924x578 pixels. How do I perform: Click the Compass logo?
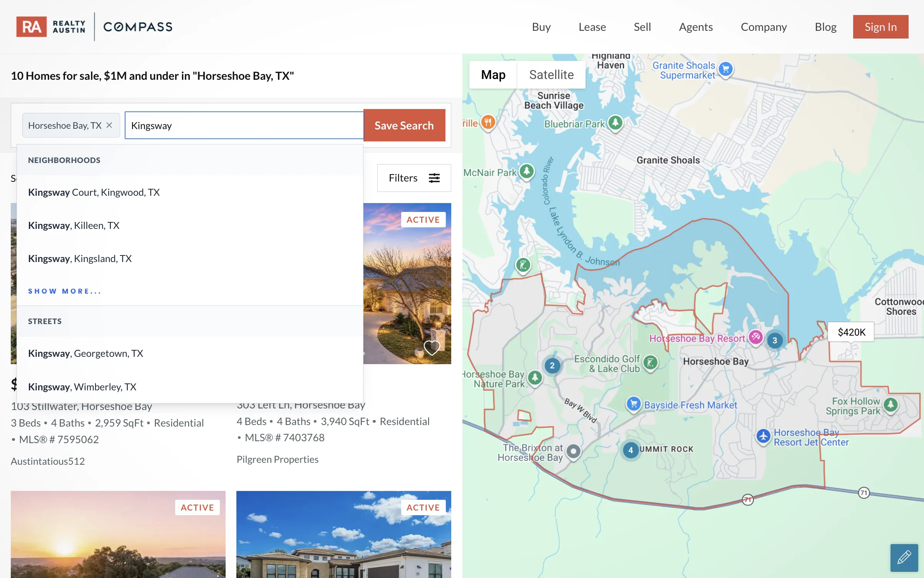pos(138,27)
